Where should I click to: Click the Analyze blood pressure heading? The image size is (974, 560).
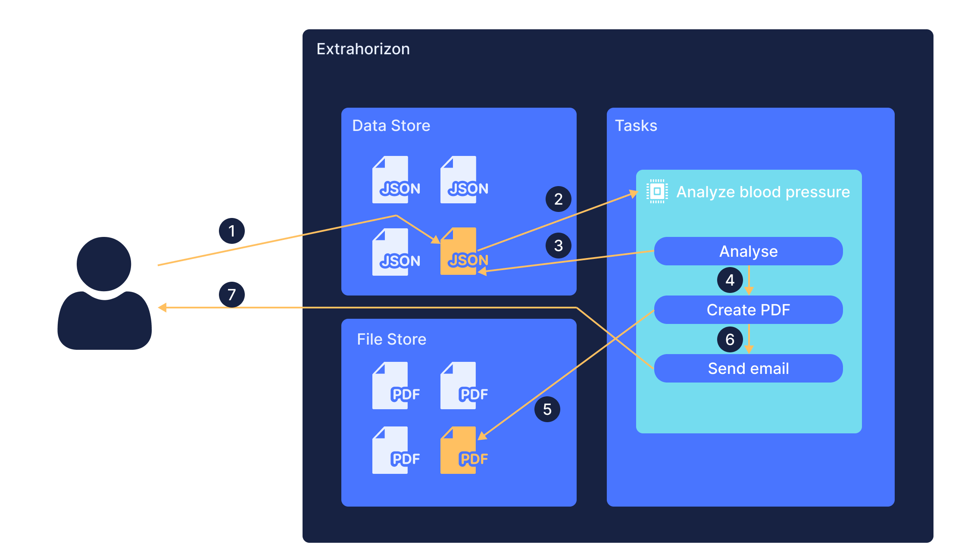(x=763, y=192)
